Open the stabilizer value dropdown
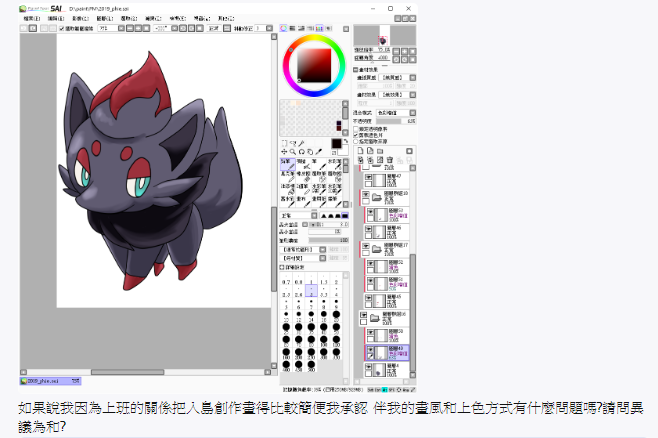The width and height of the screenshot is (658, 438). [269, 28]
